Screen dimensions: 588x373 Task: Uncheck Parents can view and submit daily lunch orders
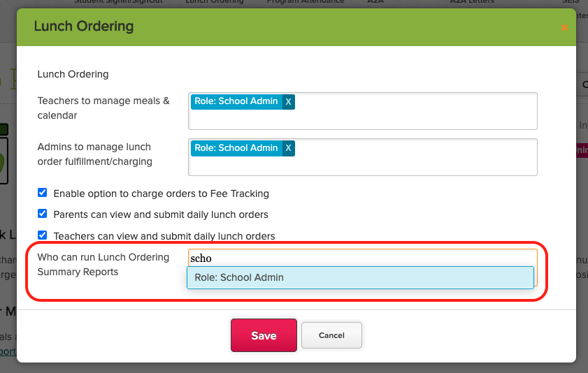click(43, 214)
